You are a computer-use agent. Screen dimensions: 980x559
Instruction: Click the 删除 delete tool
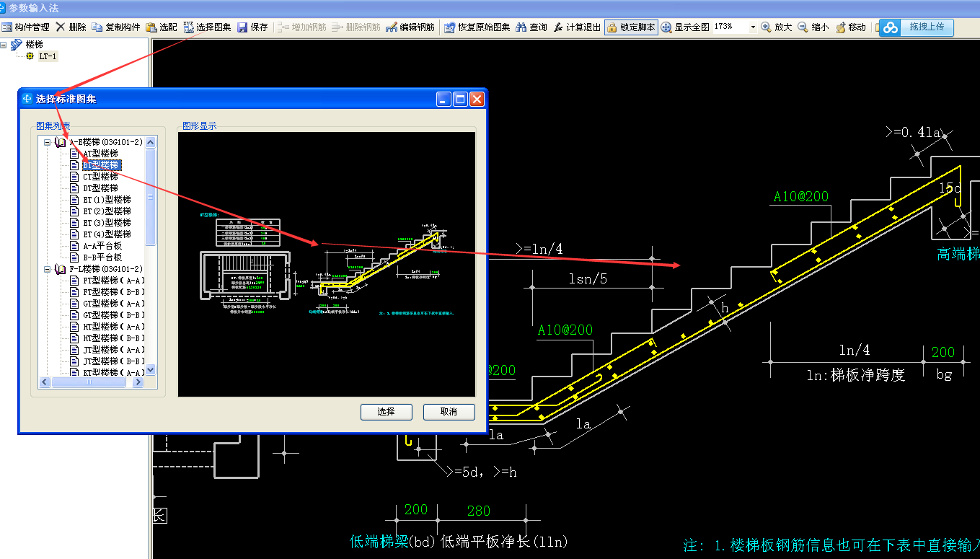click(71, 27)
